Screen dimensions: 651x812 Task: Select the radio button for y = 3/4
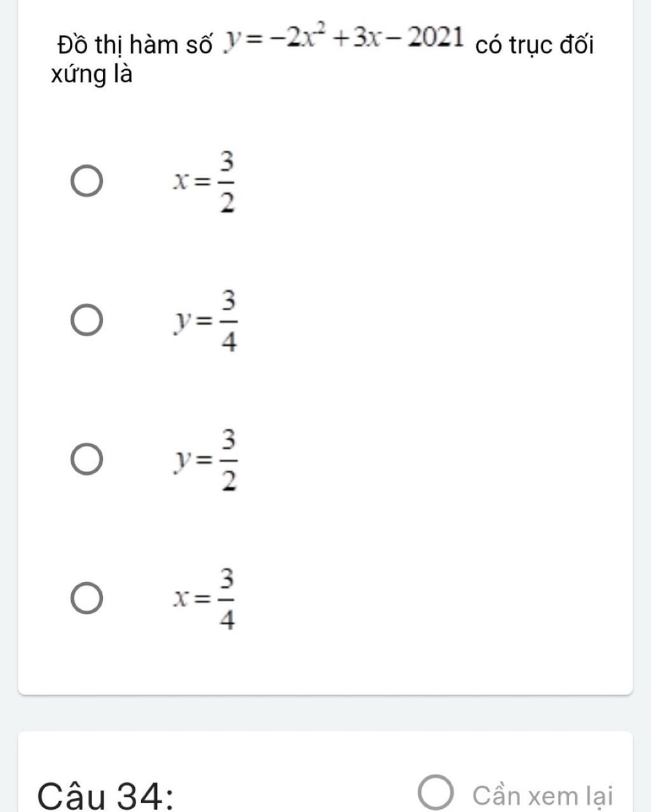pyautogui.click(x=86, y=321)
